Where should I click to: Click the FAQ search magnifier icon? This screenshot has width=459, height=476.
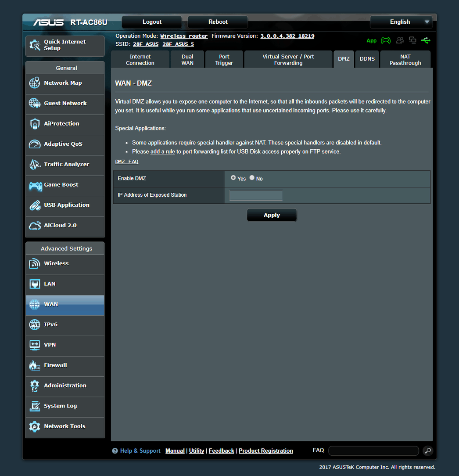428,451
